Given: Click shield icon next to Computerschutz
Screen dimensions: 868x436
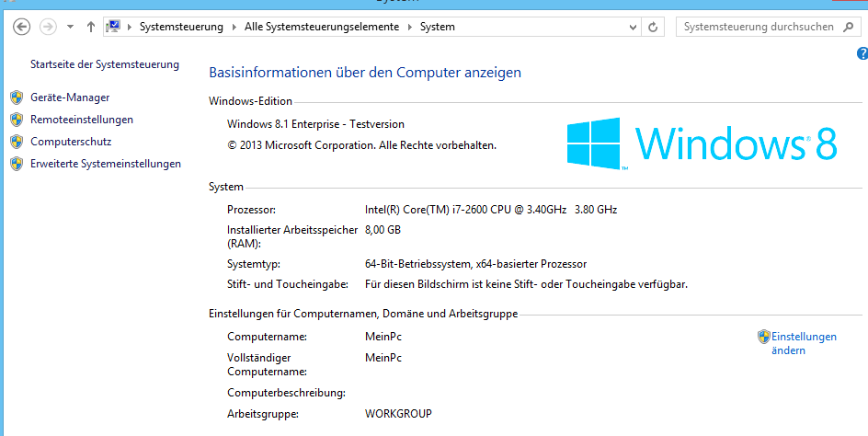Looking at the screenshot, I should (17, 142).
